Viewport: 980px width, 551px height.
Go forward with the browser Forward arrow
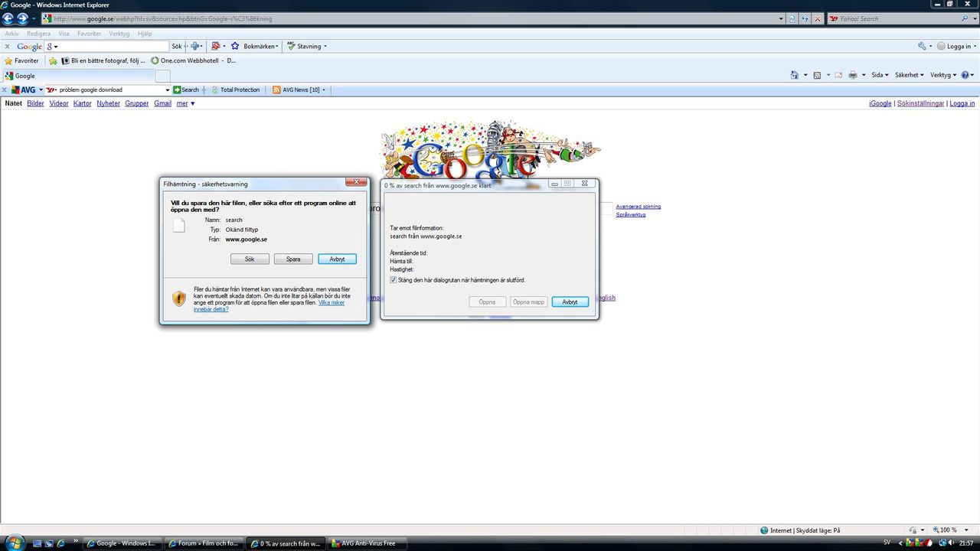[23, 18]
